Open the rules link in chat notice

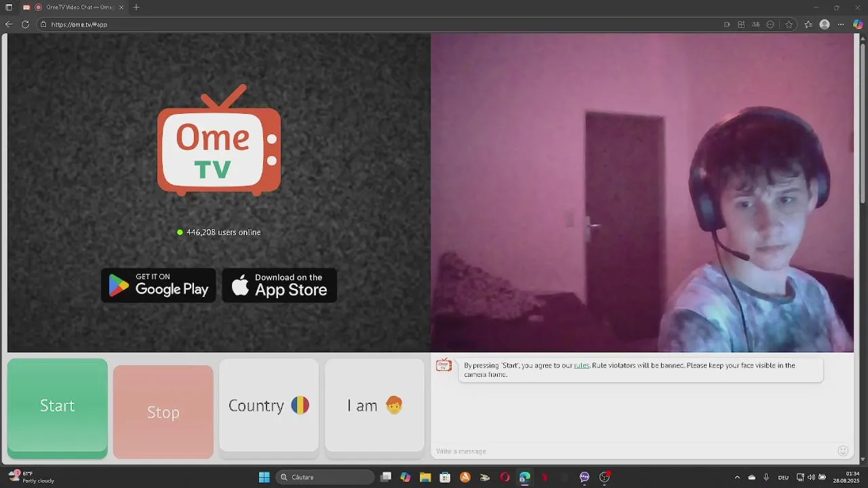[582, 365]
